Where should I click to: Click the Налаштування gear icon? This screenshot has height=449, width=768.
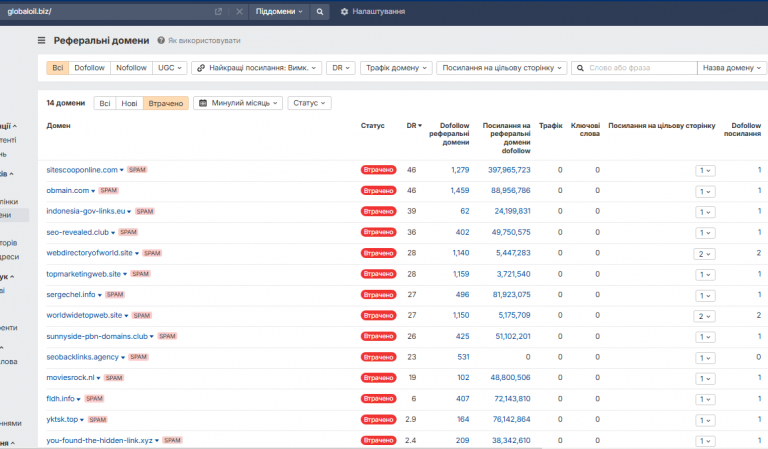click(x=345, y=11)
